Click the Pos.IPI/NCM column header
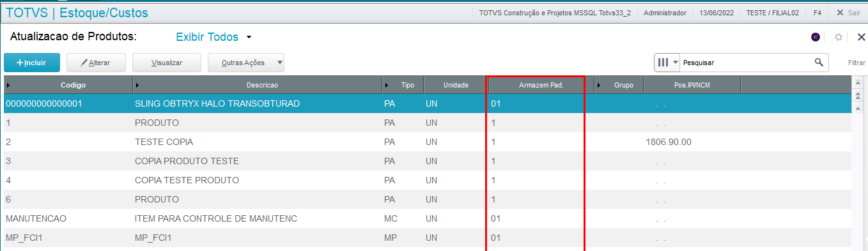 pyautogui.click(x=692, y=85)
